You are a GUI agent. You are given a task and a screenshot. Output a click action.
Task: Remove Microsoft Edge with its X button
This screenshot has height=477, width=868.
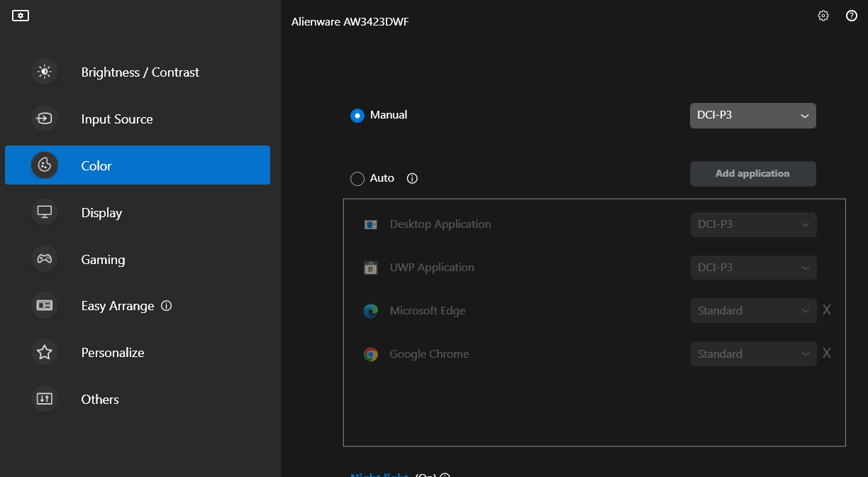tap(826, 310)
